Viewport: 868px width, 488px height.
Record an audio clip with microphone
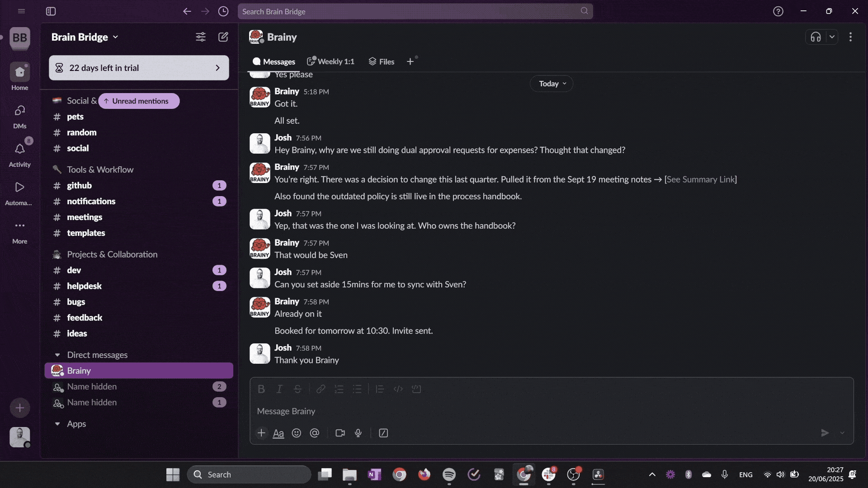pos(358,433)
